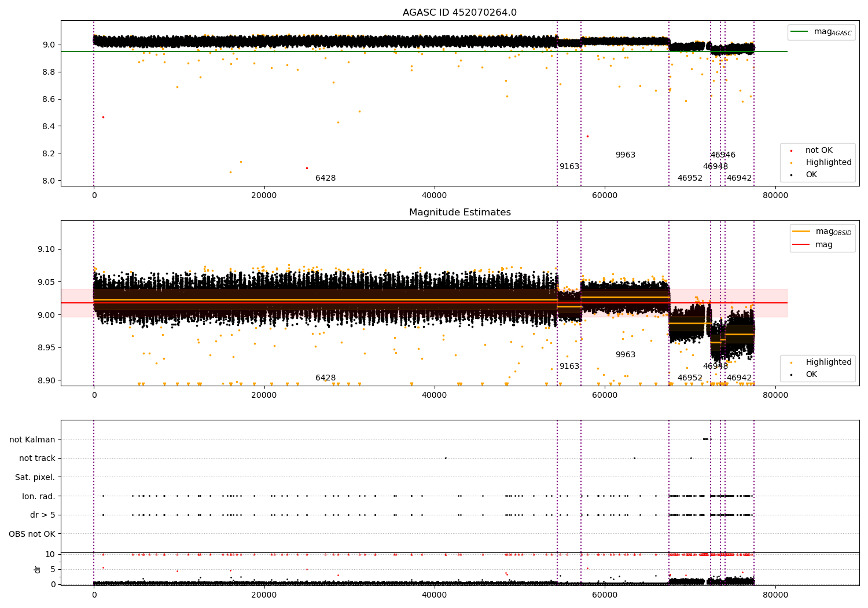Viewport: 868px width, 608px height.
Task: Click obsid label 9963 in the top plot
Action: [625, 155]
